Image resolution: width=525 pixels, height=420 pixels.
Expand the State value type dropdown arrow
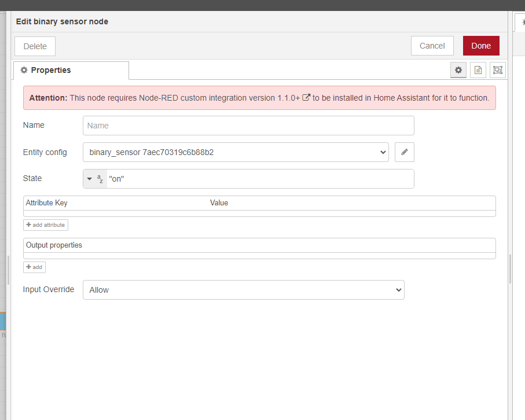pyautogui.click(x=89, y=179)
